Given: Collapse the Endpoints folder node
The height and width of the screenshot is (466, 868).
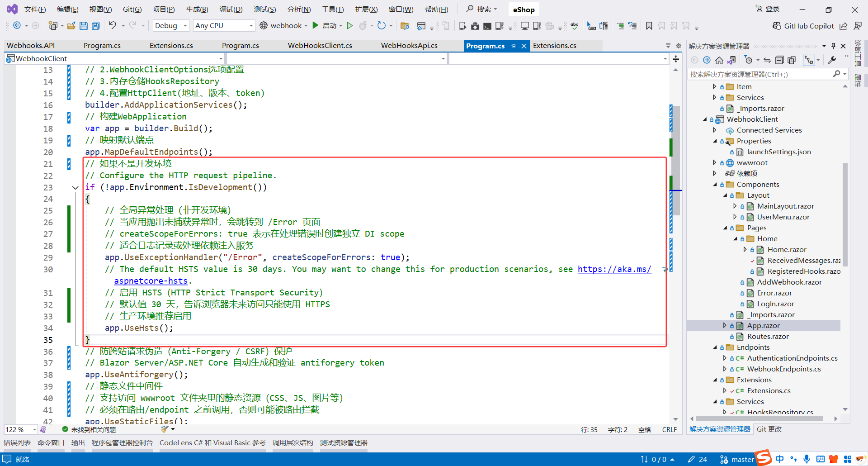Looking at the screenshot, I should click(715, 347).
